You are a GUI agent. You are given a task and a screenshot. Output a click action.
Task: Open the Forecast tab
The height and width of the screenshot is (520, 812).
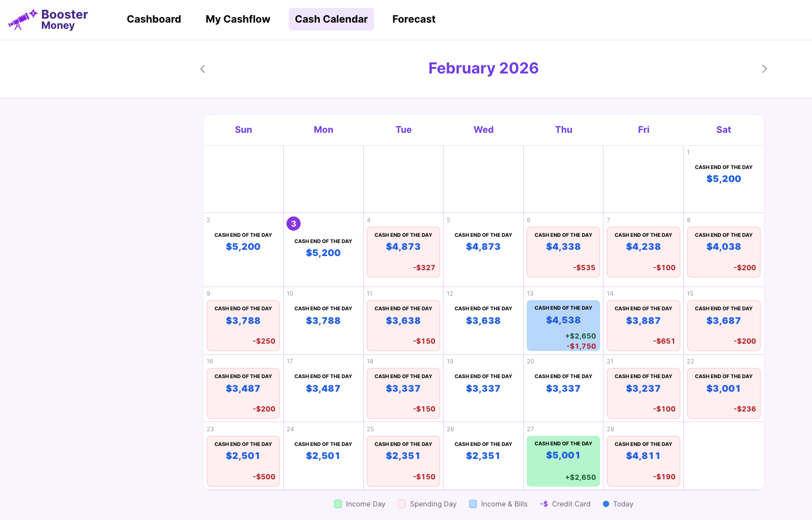click(414, 19)
